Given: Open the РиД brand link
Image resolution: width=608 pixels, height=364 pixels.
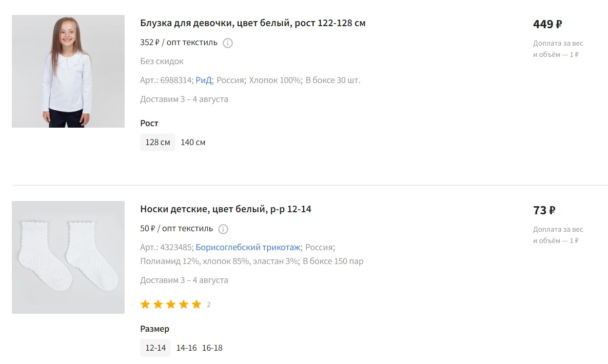Looking at the screenshot, I should point(204,80).
